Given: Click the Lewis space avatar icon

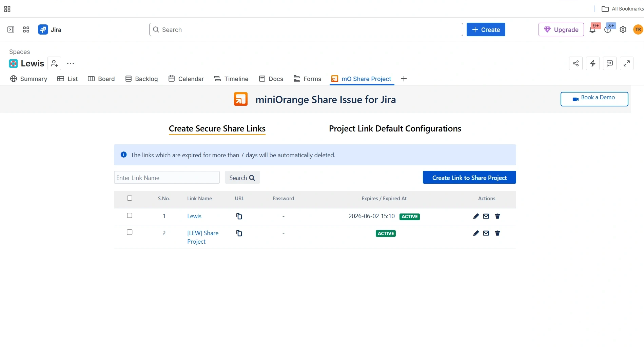Looking at the screenshot, I should pos(13,63).
